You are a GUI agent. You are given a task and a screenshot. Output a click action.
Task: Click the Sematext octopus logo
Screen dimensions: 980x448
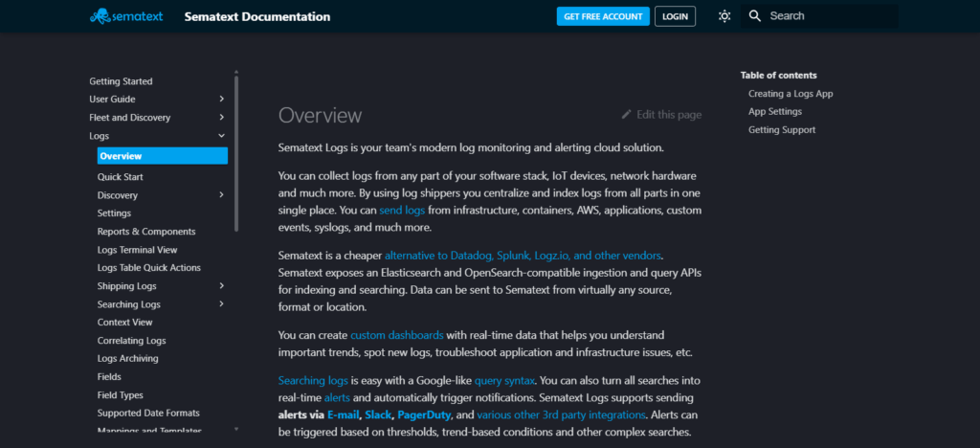click(x=99, y=16)
